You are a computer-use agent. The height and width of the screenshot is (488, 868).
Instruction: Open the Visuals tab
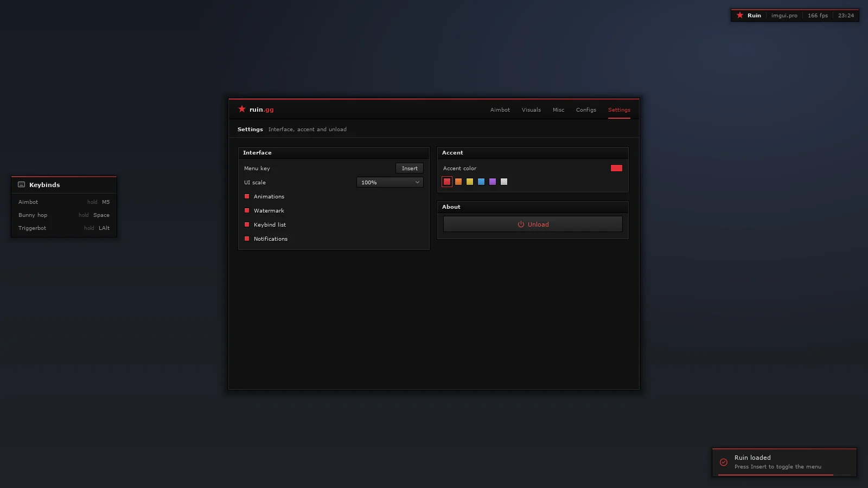tap(531, 110)
